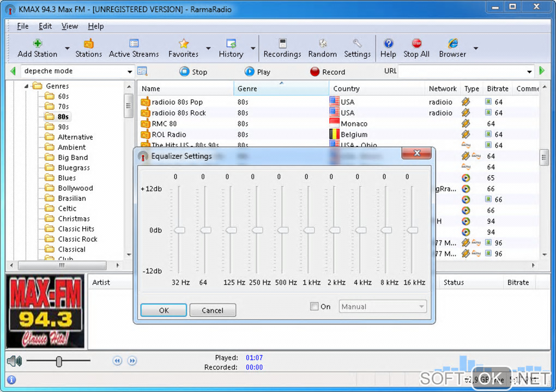Viewport: 556px width, 392px height.
Task: Click the info icon in status bar
Action: (x=11, y=380)
